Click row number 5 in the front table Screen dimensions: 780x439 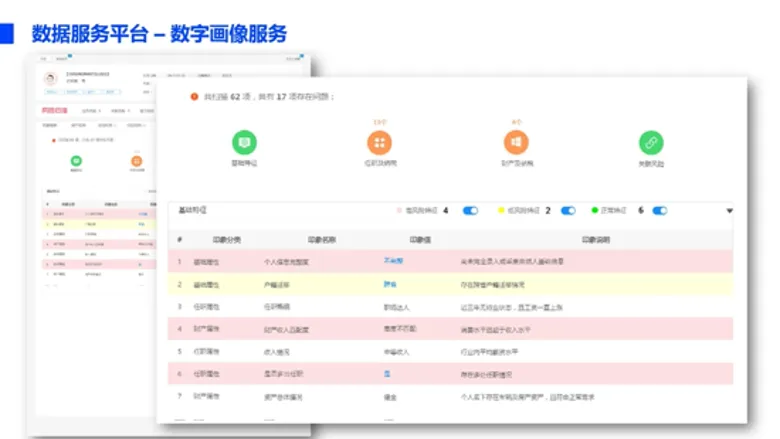[180, 351]
